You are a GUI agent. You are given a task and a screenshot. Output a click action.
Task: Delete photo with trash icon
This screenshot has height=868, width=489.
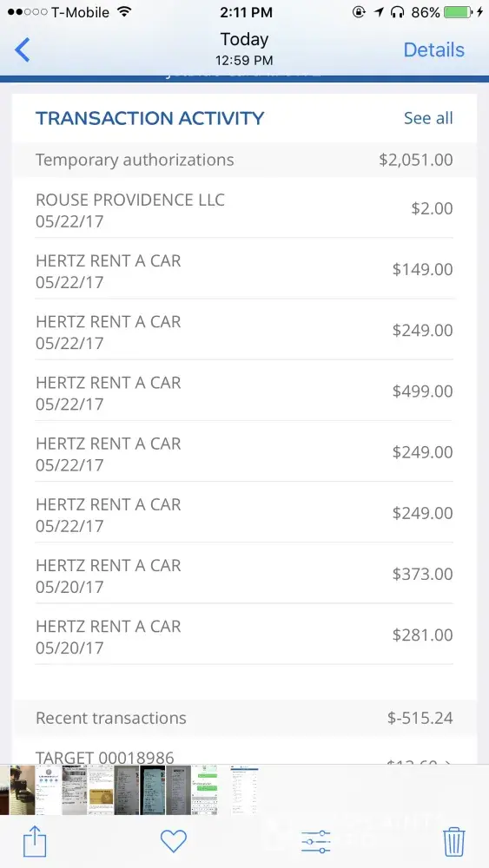click(453, 841)
